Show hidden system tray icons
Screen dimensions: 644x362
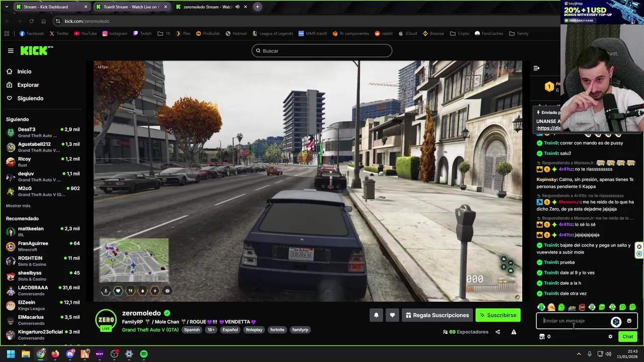coord(579,354)
